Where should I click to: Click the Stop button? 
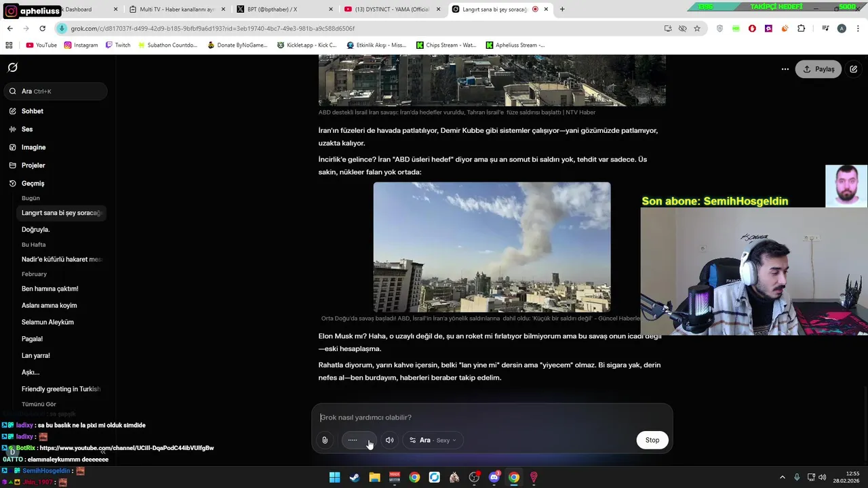[x=652, y=441]
